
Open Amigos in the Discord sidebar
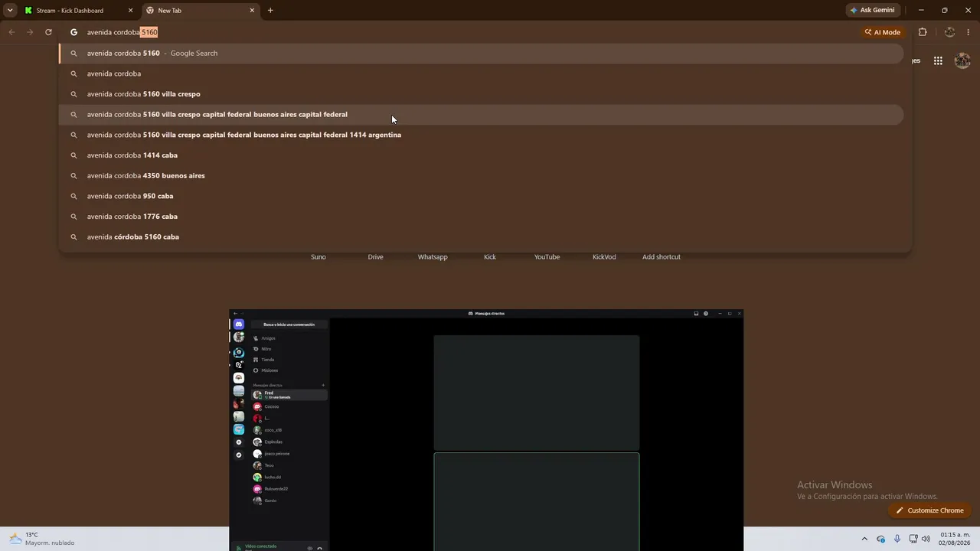tap(289, 338)
